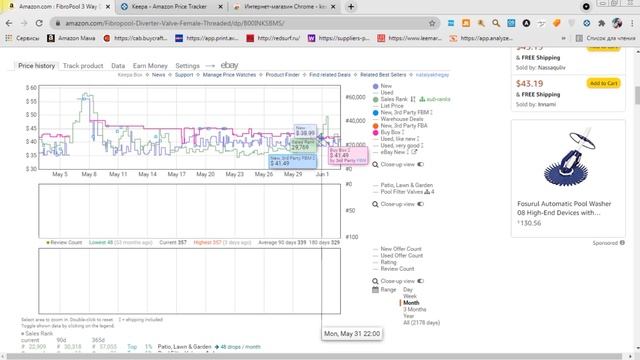Switch the offer count Close-up view toggle

coord(420,281)
